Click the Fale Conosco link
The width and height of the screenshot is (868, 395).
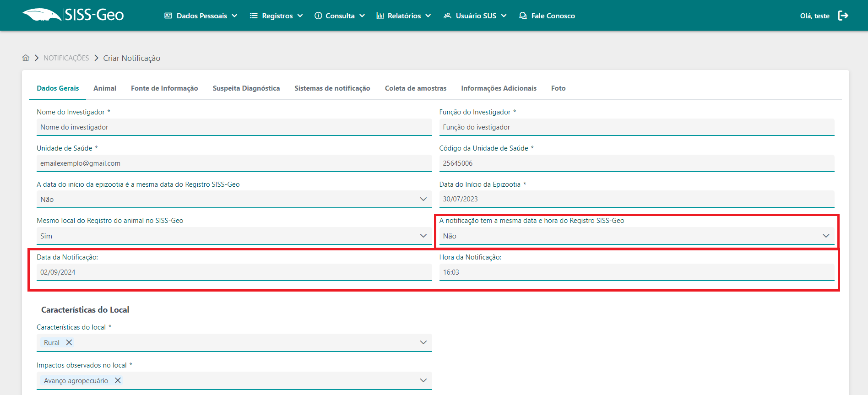(548, 16)
